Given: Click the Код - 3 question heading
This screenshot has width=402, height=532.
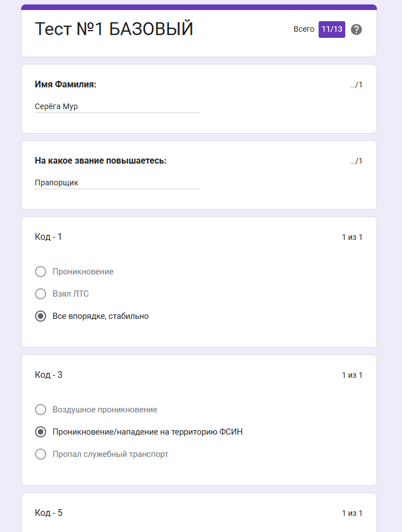Looking at the screenshot, I should (48, 375).
